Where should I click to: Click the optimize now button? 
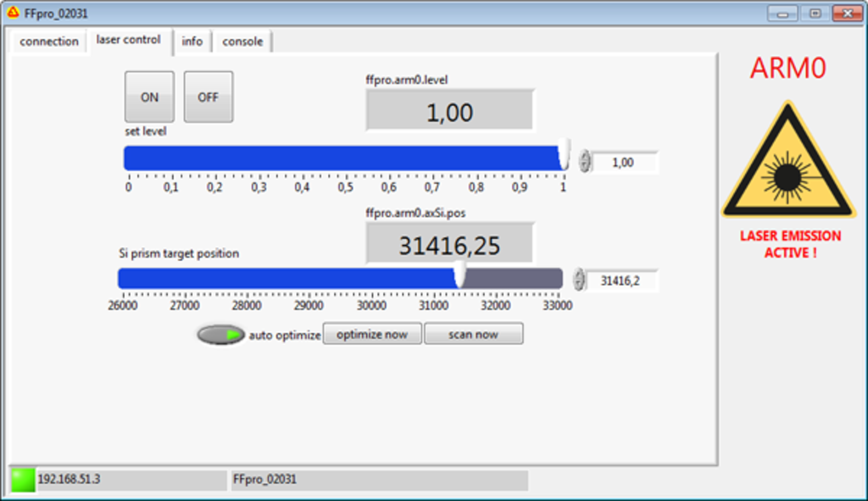tap(372, 334)
